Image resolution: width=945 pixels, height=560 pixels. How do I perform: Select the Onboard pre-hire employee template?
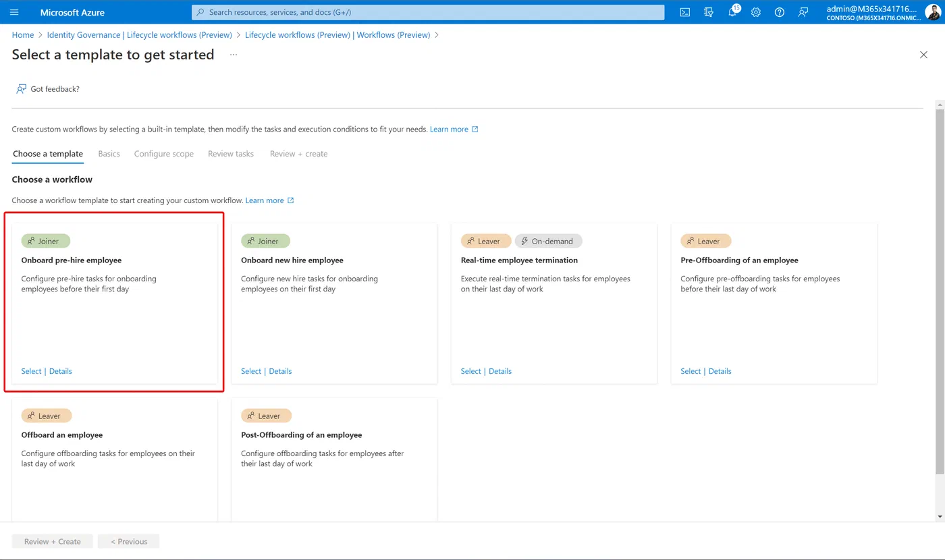coord(31,371)
